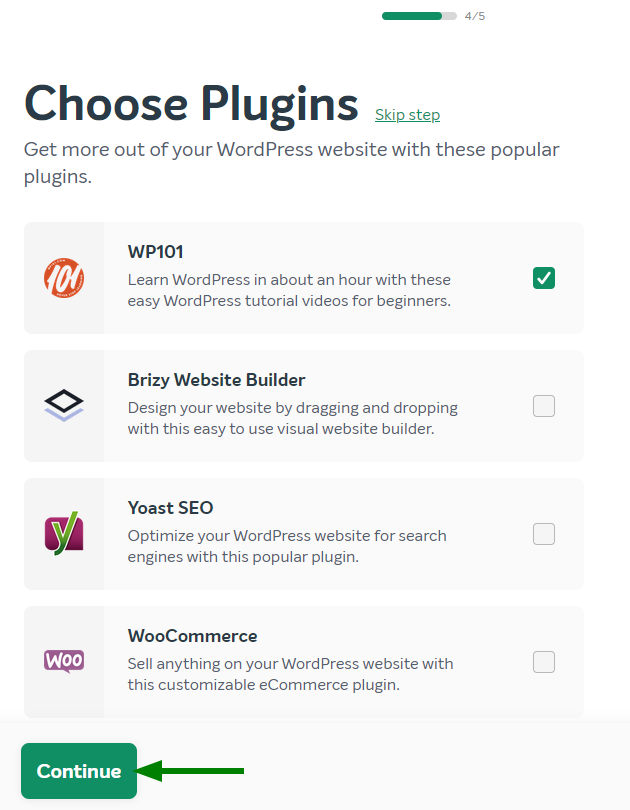Viewport: 630px width, 810px height.
Task: Select the Brizy Website Builder diamond icon
Action: coord(62,405)
